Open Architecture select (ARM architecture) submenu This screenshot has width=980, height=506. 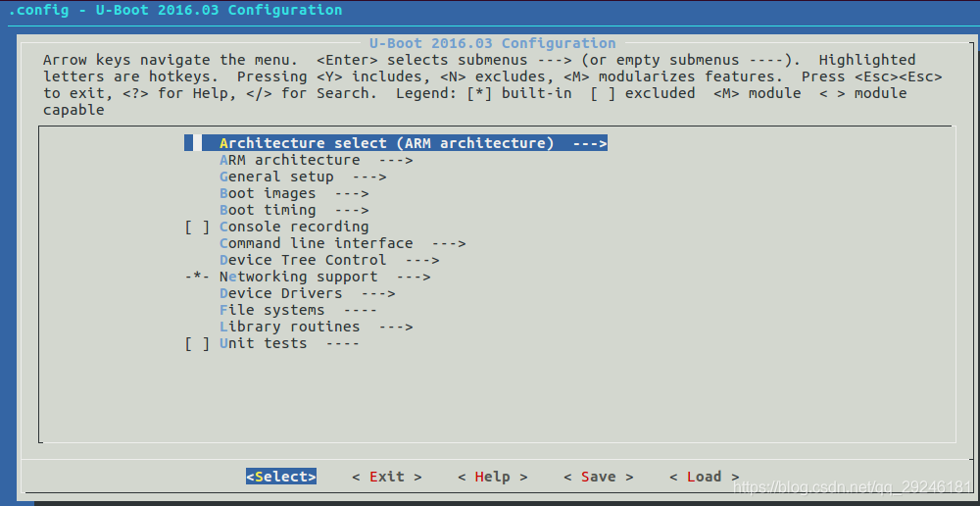396,143
